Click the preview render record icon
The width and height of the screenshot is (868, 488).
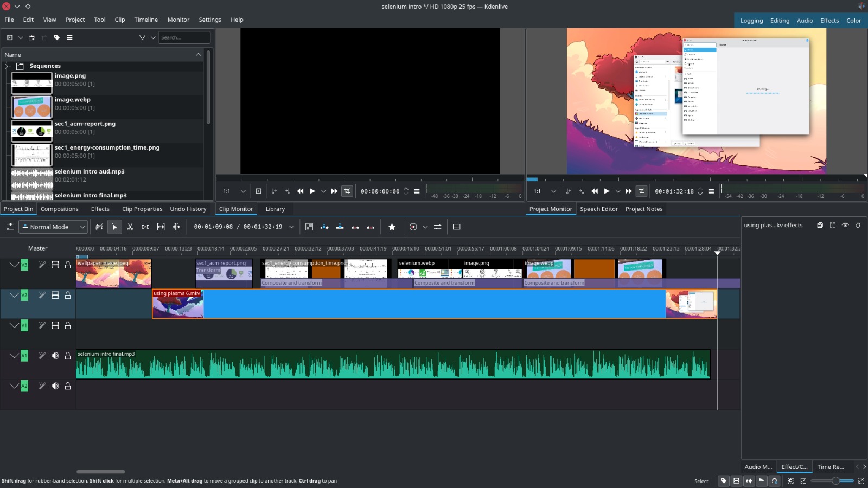click(413, 227)
